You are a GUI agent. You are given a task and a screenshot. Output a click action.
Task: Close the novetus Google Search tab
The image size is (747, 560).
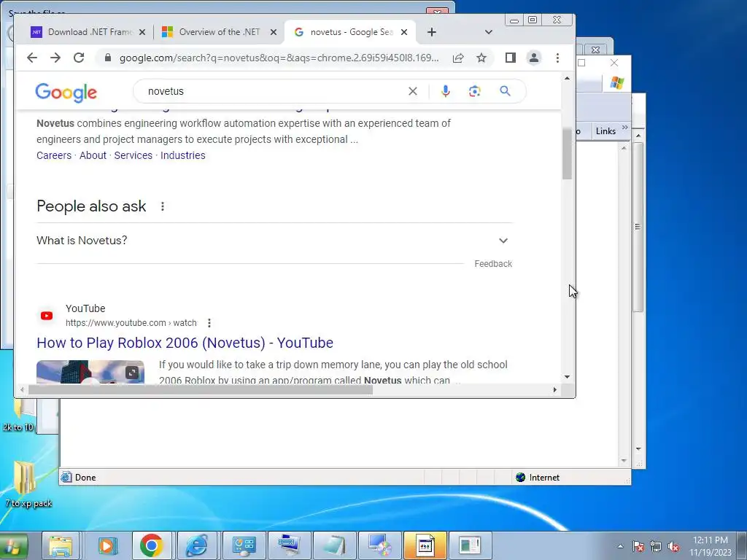404,32
